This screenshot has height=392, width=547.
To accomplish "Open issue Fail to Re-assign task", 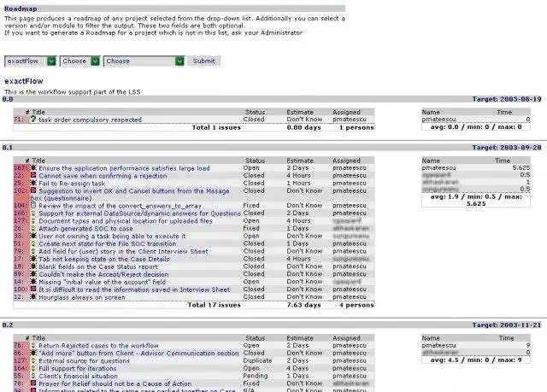I will point(72,184).
